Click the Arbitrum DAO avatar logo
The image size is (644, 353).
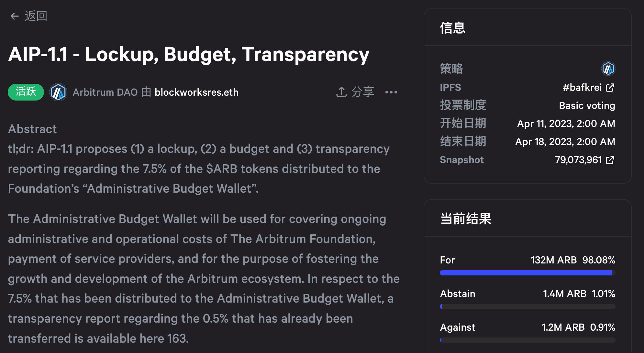[x=58, y=92]
